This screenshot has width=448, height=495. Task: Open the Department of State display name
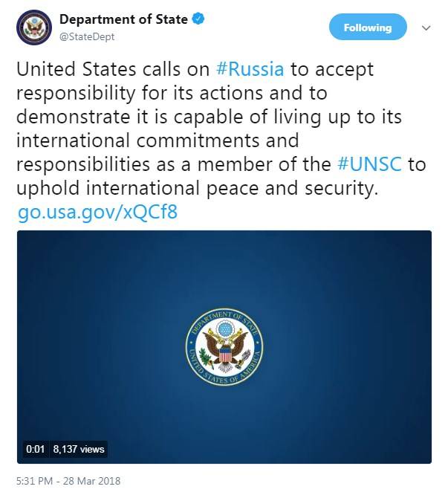click(123, 19)
